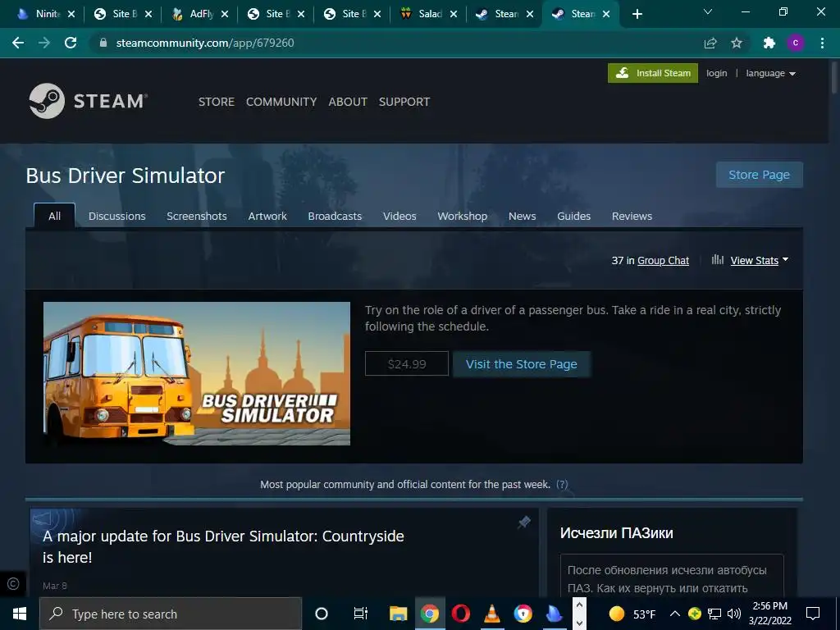Click Visit the Store Page button
Viewport: 840px width, 630px height.
[521, 364]
